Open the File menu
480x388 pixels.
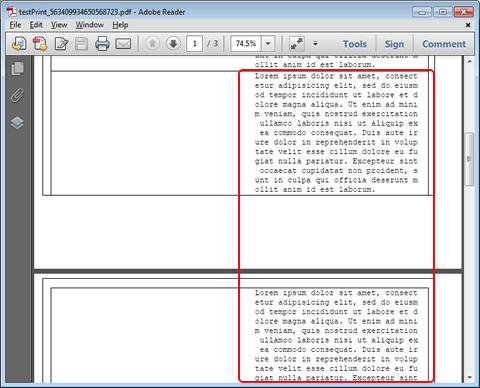[15, 25]
